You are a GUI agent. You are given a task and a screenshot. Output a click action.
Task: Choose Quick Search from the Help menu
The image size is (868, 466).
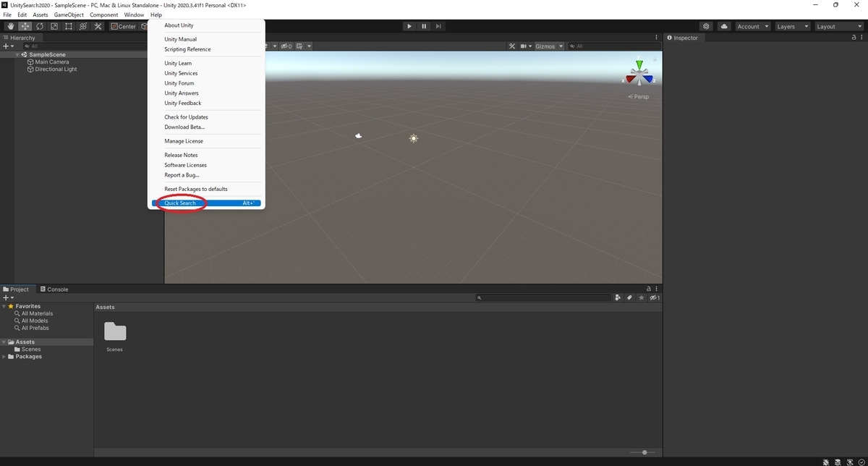179,203
